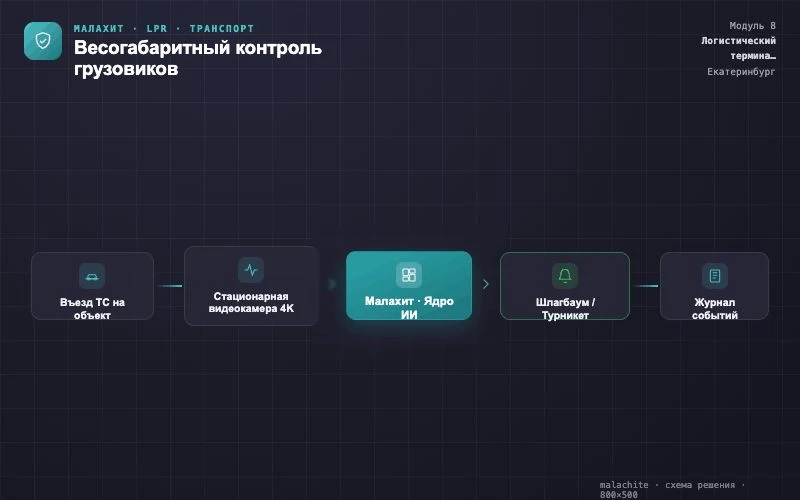This screenshot has height=500, width=800.
Task: Select the Въезд ТС на объект label
Action: [x=92, y=309]
